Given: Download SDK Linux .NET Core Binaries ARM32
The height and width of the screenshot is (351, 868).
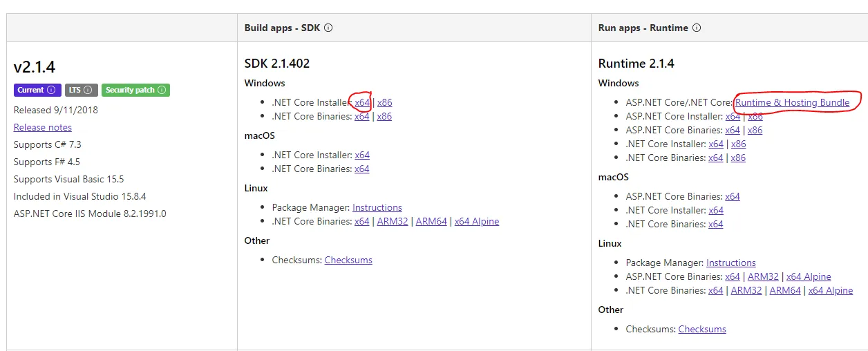Looking at the screenshot, I should [393, 221].
